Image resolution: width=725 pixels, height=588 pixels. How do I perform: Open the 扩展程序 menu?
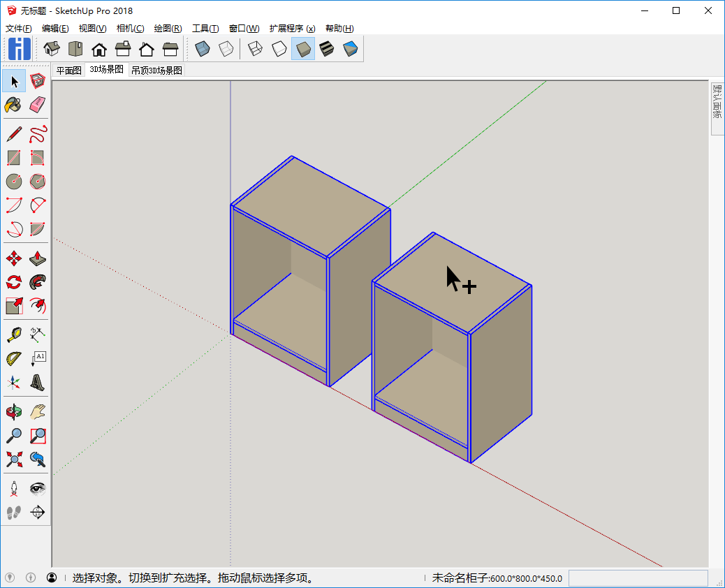292,29
